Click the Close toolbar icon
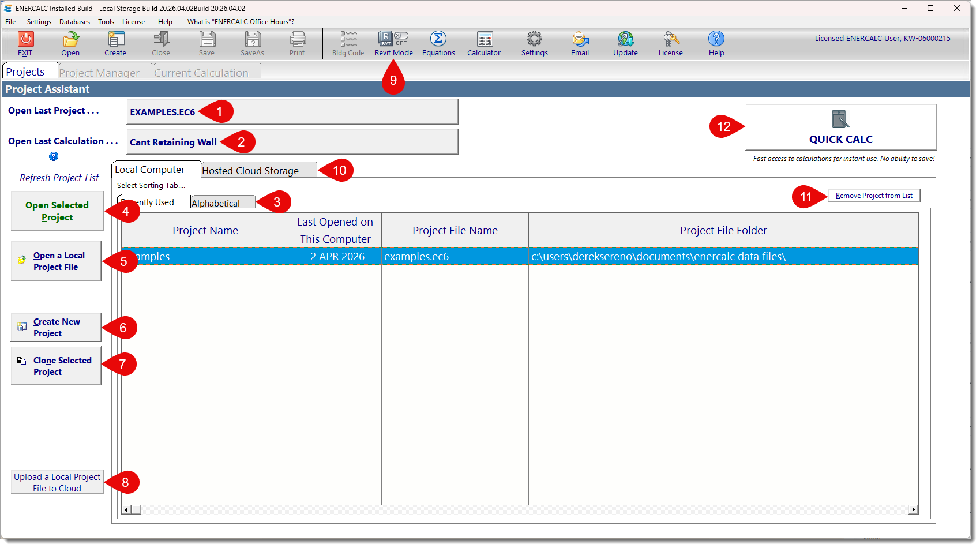This screenshot has height=548, width=980. tap(161, 39)
